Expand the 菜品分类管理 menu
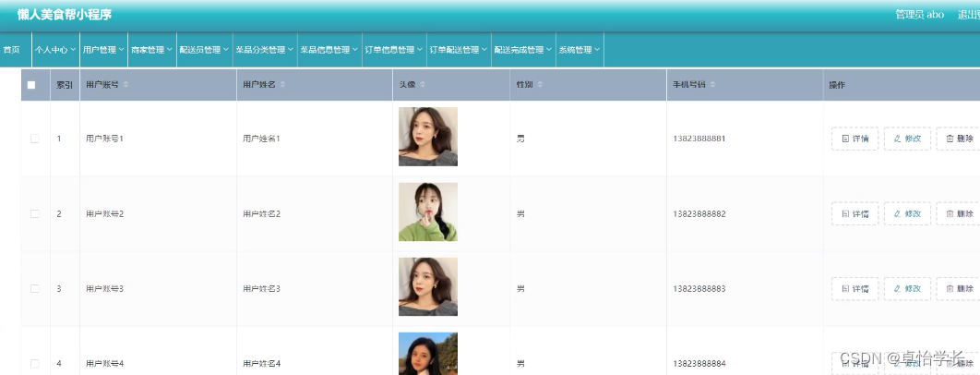980x375 pixels. (x=265, y=50)
